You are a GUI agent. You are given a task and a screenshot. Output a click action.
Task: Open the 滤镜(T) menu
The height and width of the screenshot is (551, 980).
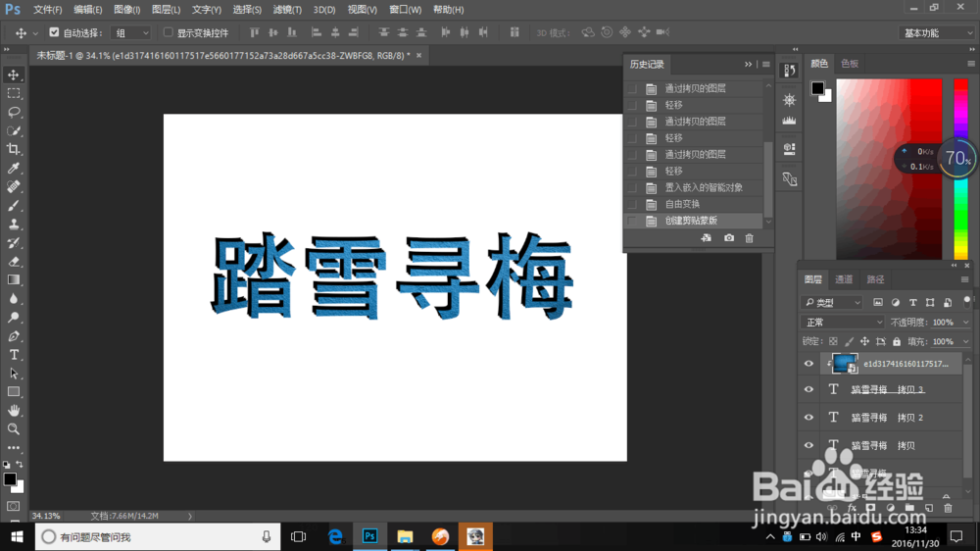coord(287,10)
